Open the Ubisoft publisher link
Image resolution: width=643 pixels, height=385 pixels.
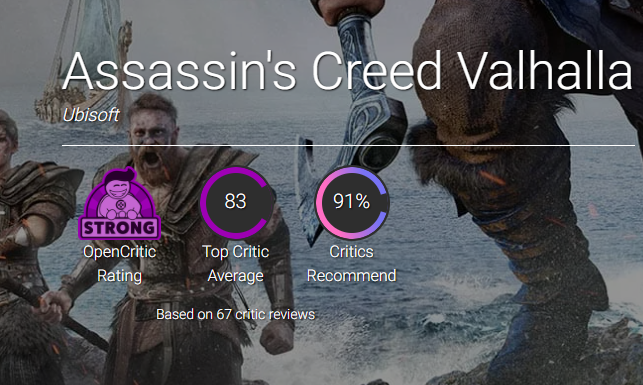pyautogui.click(x=91, y=115)
